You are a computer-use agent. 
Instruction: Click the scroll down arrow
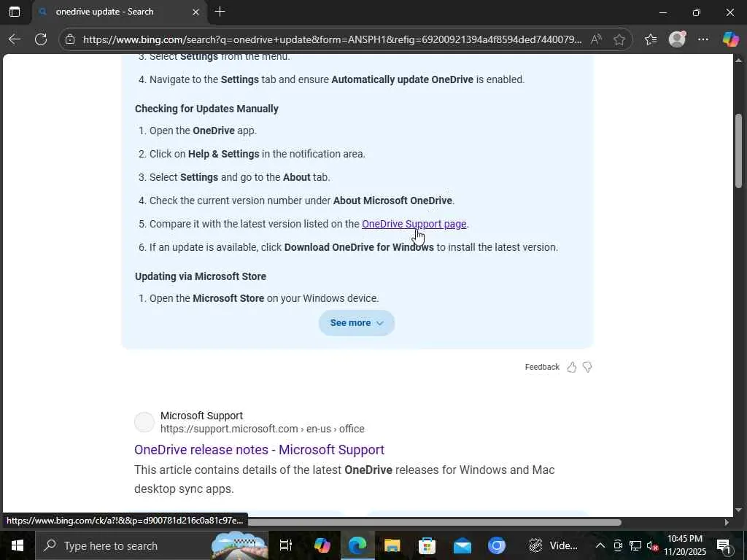(x=739, y=510)
